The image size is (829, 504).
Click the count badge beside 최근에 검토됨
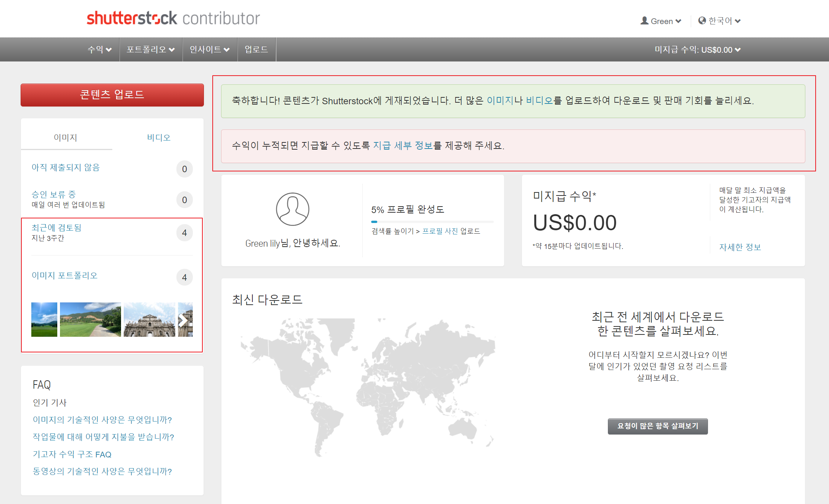[x=184, y=233]
